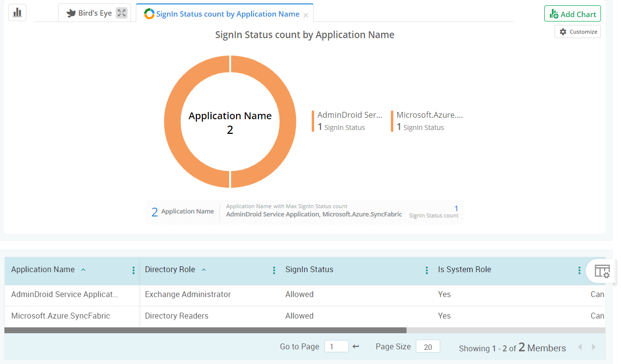Click the AdminDroid Service legend color swatch
The height and width of the screenshot is (364, 621).
(x=313, y=121)
